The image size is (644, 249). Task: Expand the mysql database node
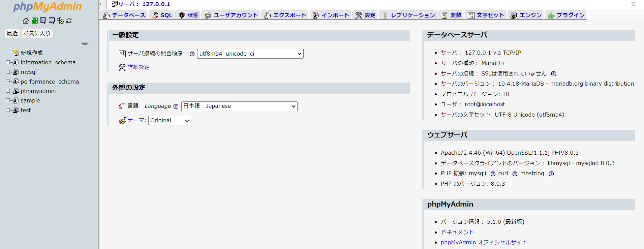8,72
